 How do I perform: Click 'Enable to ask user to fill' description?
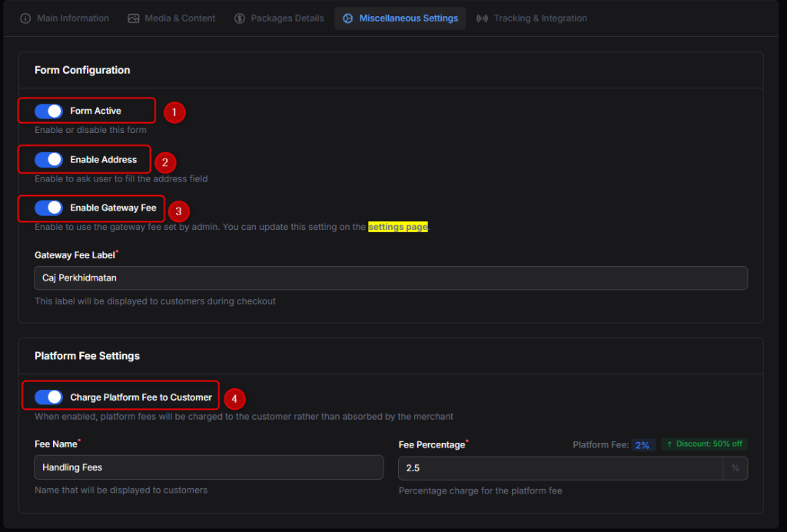tap(121, 178)
